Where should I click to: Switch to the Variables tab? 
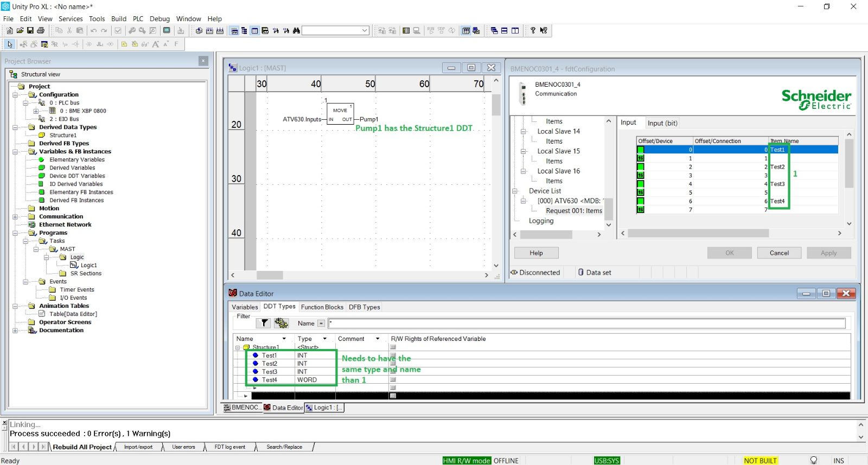[245, 307]
